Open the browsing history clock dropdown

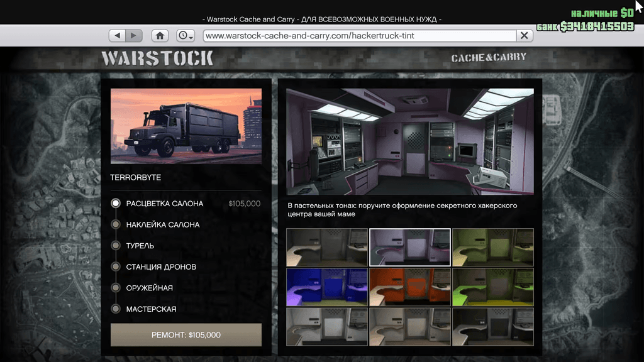point(186,36)
